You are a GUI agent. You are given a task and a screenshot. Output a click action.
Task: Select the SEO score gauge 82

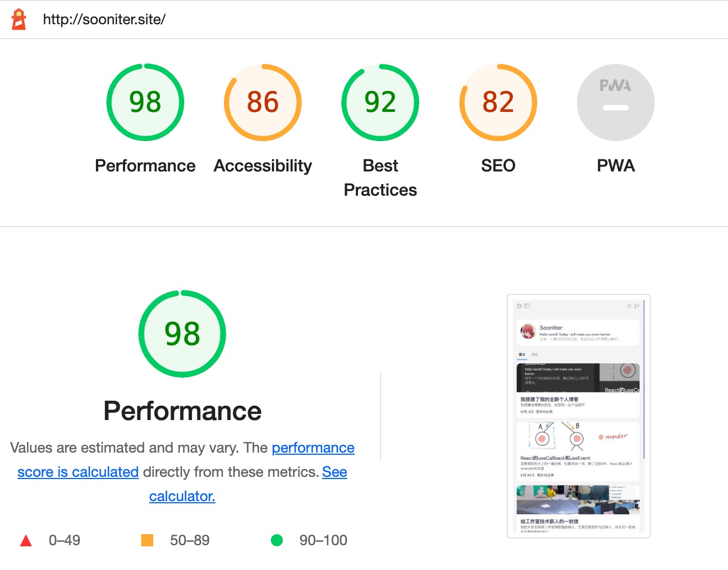click(498, 103)
